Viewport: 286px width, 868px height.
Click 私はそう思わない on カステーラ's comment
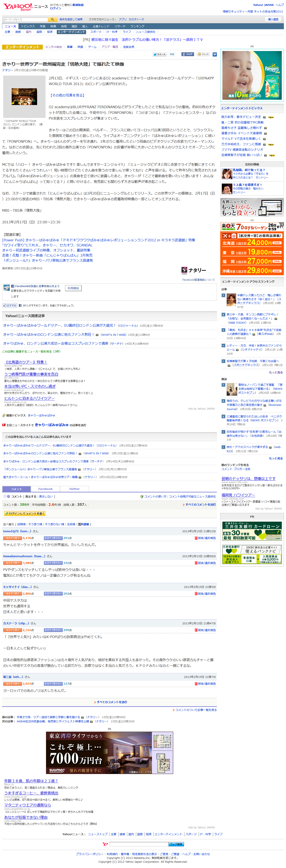point(53,630)
